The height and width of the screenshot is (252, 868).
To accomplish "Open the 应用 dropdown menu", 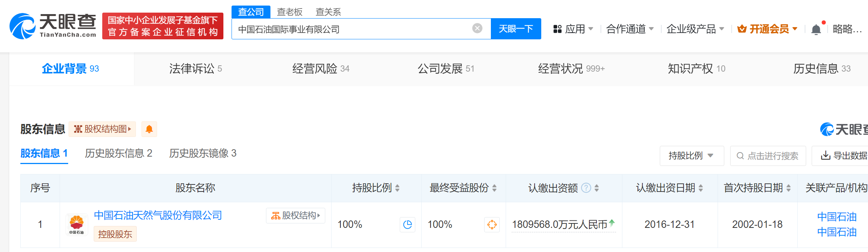I will click(573, 29).
